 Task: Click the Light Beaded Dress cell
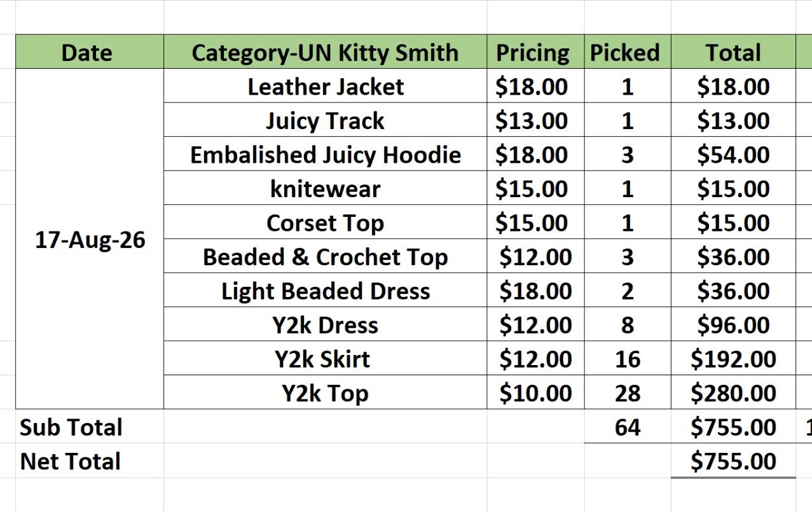(x=325, y=290)
